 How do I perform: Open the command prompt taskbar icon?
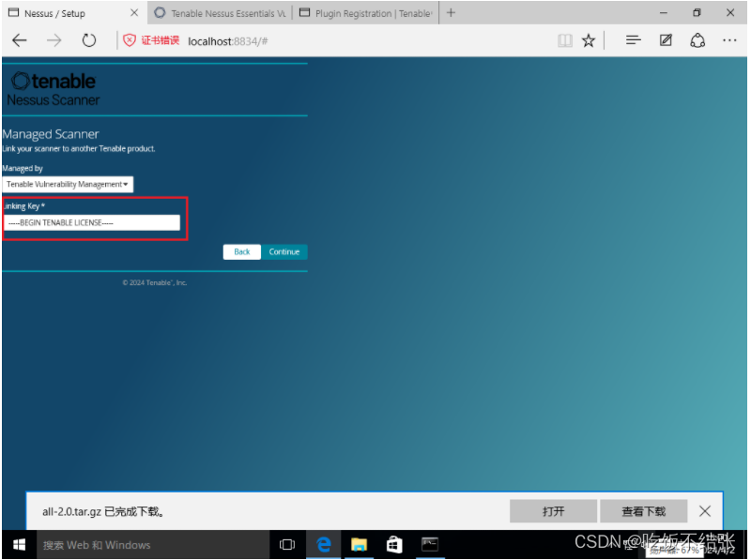tap(430, 545)
